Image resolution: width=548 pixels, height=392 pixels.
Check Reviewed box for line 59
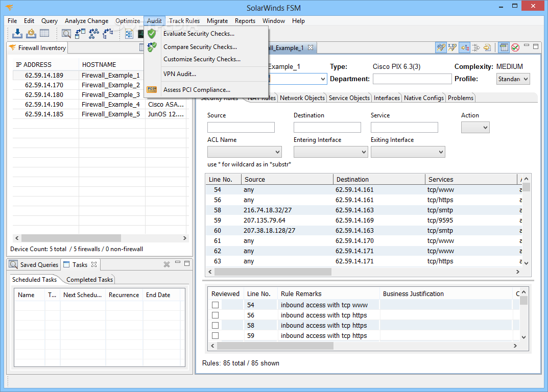point(216,335)
